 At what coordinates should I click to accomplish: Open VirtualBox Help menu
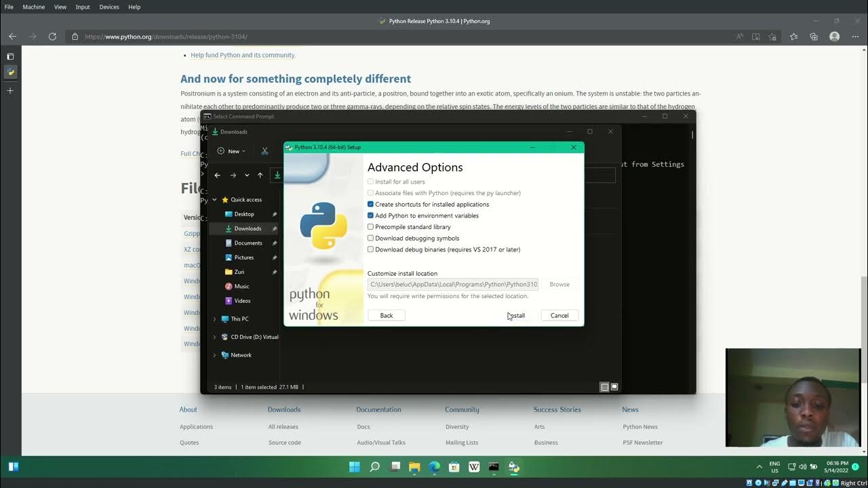click(134, 7)
